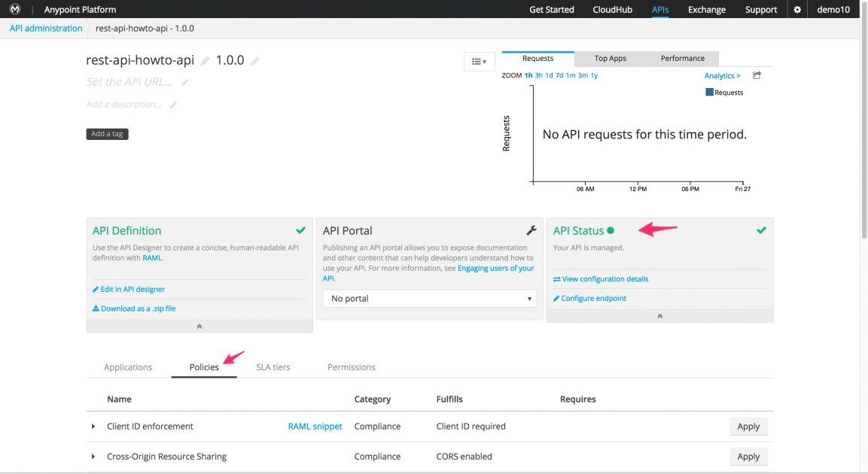Open the SLA tiers tab
The height and width of the screenshot is (474, 868).
[273, 367]
